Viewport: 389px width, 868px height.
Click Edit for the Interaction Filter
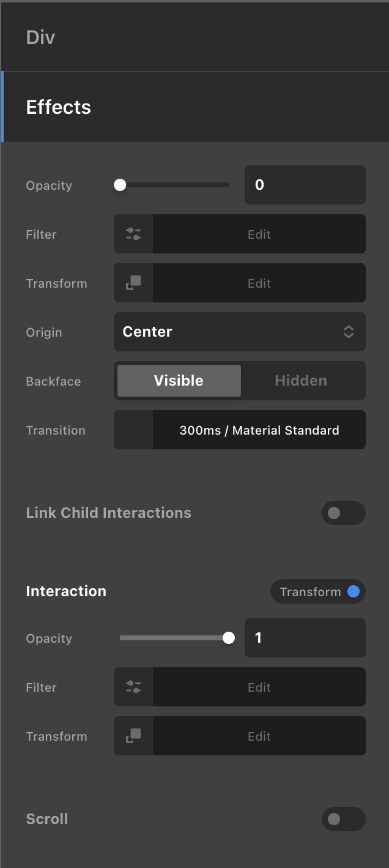(x=259, y=687)
